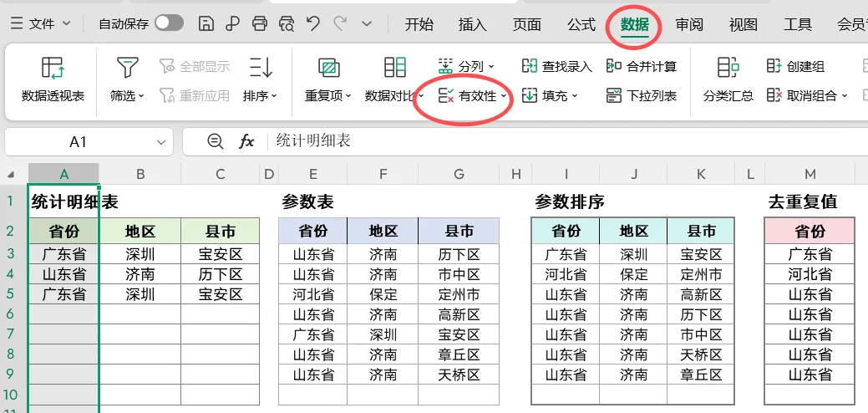
Task: Switch to the 视图 tab
Action: tap(743, 24)
